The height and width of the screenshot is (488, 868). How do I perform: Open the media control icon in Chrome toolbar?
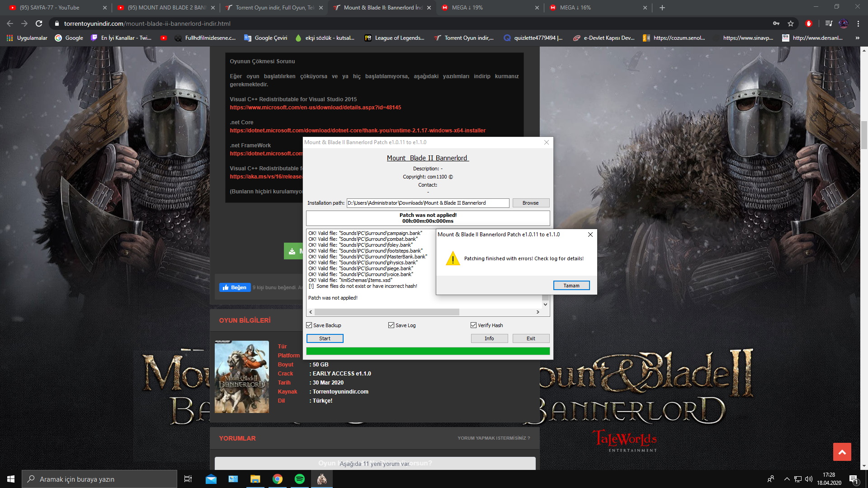pyautogui.click(x=829, y=23)
